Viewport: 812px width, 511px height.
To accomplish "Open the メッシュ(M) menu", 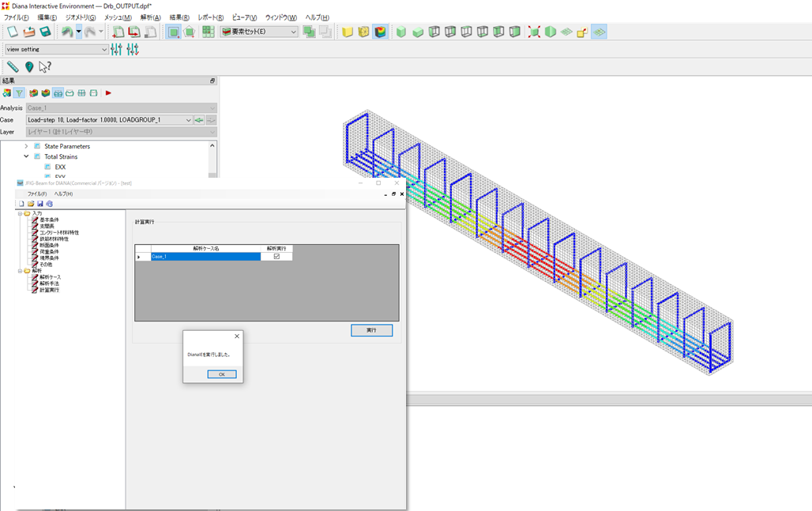I will pyautogui.click(x=118, y=17).
